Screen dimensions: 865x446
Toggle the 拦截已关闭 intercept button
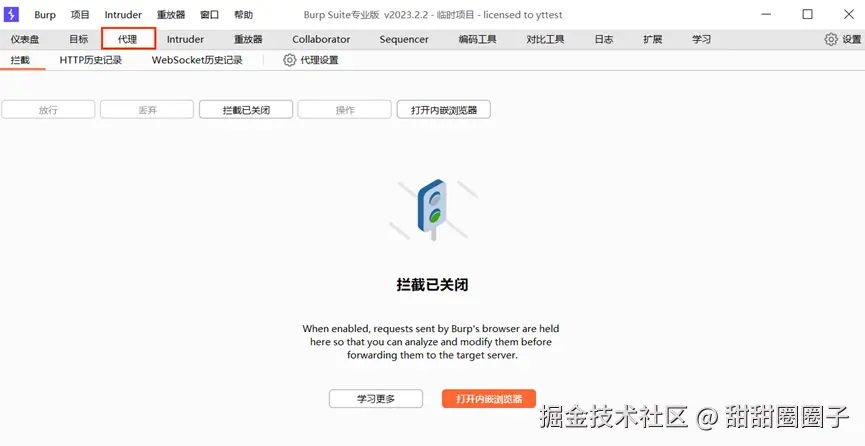click(246, 109)
